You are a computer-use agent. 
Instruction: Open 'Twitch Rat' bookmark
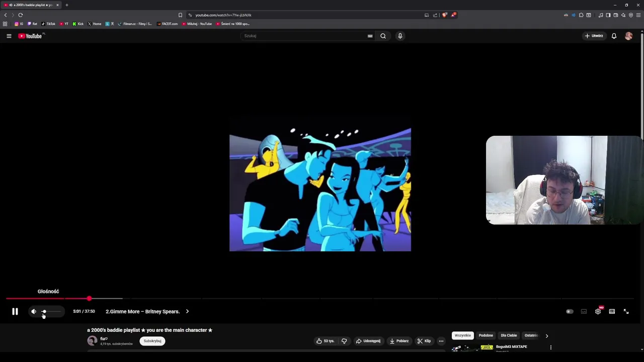(x=32, y=24)
